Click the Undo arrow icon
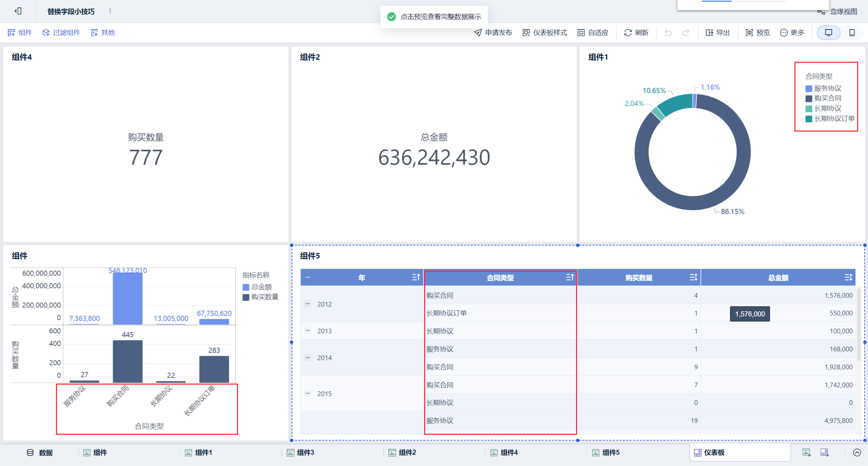868x466 pixels. point(668,33)
